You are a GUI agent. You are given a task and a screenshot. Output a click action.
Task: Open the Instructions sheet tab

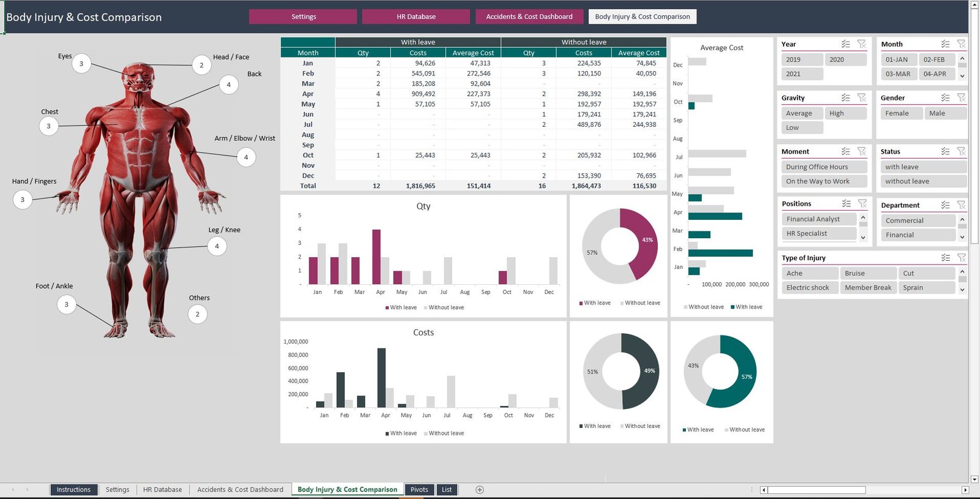73,490
